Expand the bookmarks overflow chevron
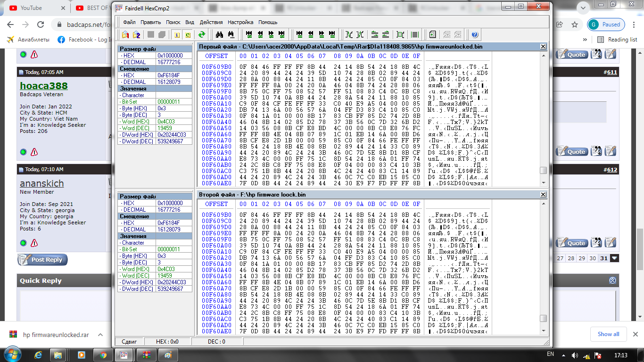 coord(585,40)
